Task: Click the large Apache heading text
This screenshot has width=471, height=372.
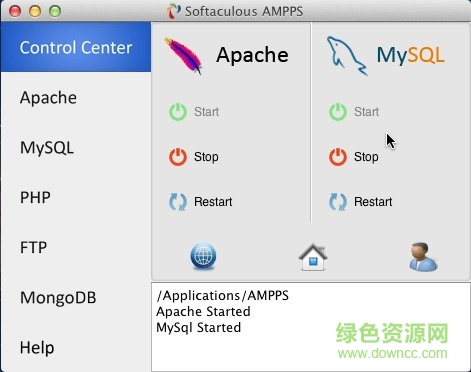Action: click(x=252, y=55)
